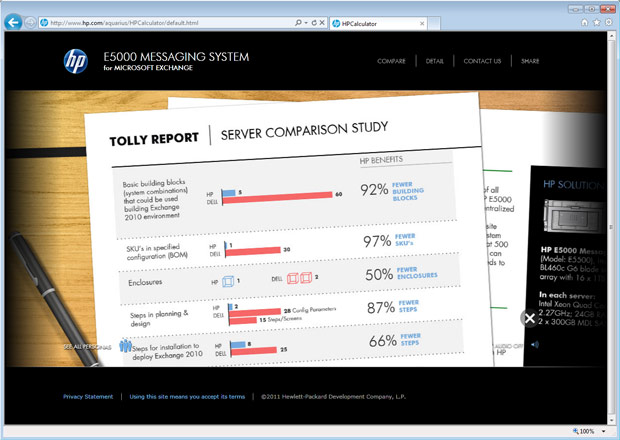
Task: Click the TOLLY REPORT heading
Action: pyautogui.click(x=154, y=139)
